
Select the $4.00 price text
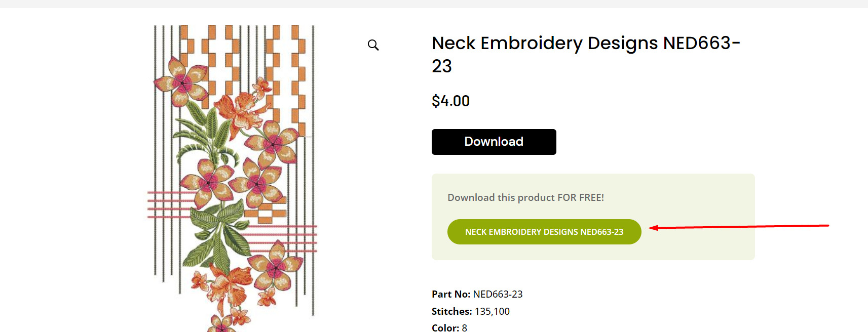click(x=450, y=101)
